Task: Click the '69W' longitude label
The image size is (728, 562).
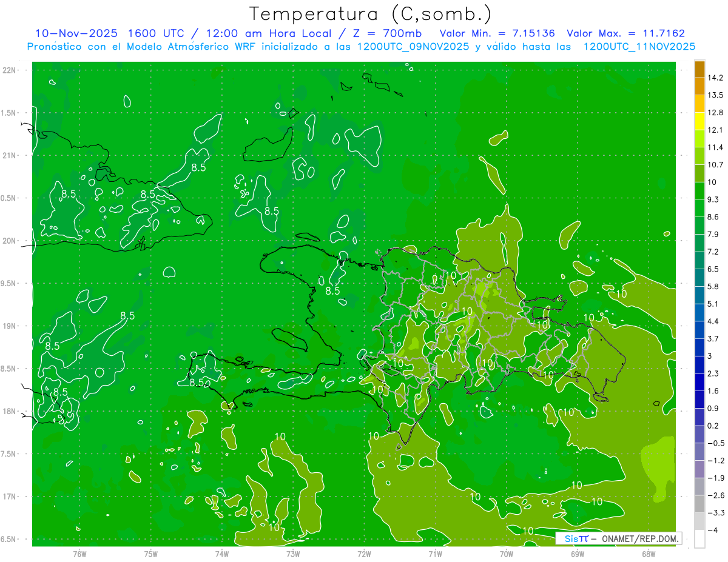Action: pos(578,554)
